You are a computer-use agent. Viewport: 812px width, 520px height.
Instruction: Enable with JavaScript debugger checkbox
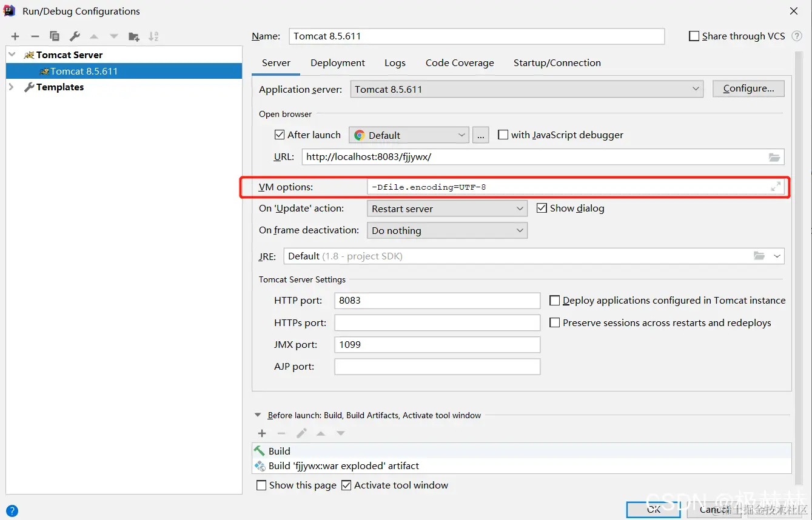[x=503, y=135]
